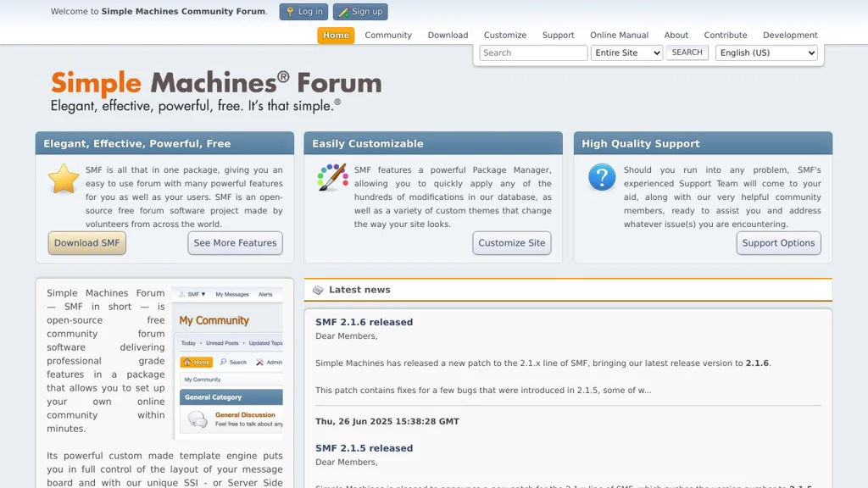Click the key icon on Log in
This screenshot has height=488, width=868.
[x=290, y=12]
